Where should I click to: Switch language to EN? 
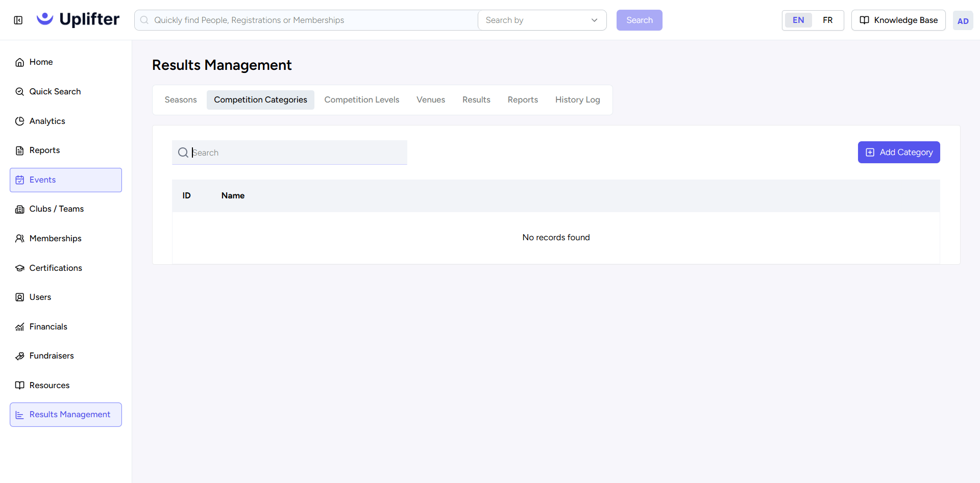[798, 20]
